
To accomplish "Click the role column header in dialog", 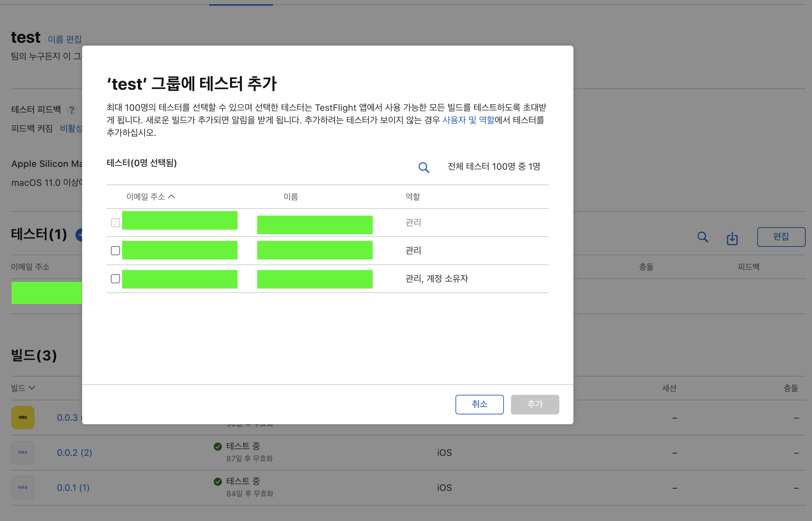I will [413, 197].
